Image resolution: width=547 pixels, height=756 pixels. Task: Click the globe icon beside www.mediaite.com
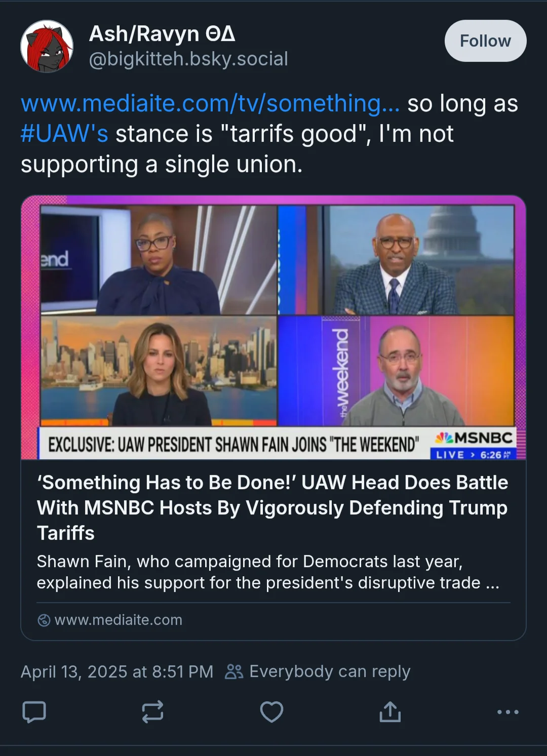[x=44, y=620]
